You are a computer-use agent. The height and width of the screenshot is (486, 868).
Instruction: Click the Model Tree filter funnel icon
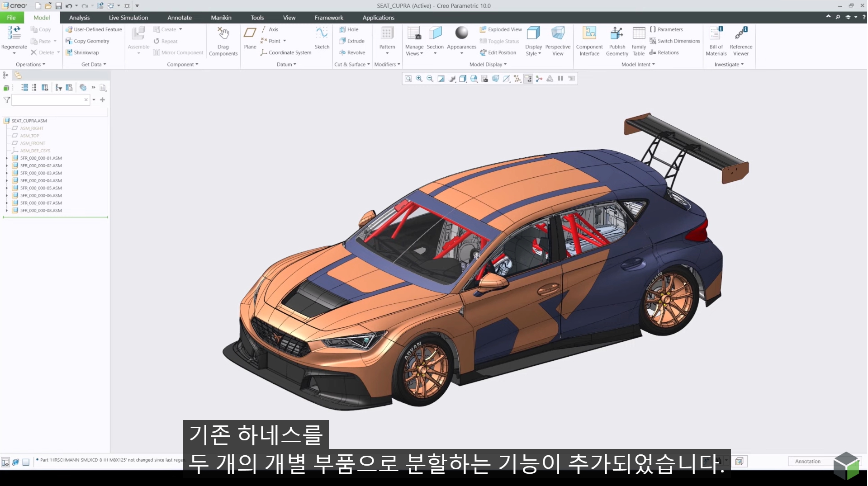[x=7, y=100]
